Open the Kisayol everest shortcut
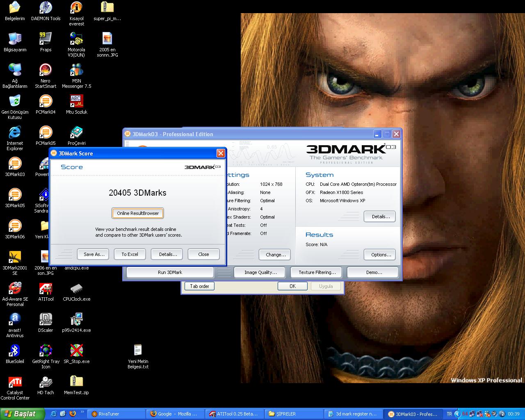The image size is (525, 420). 76,14
